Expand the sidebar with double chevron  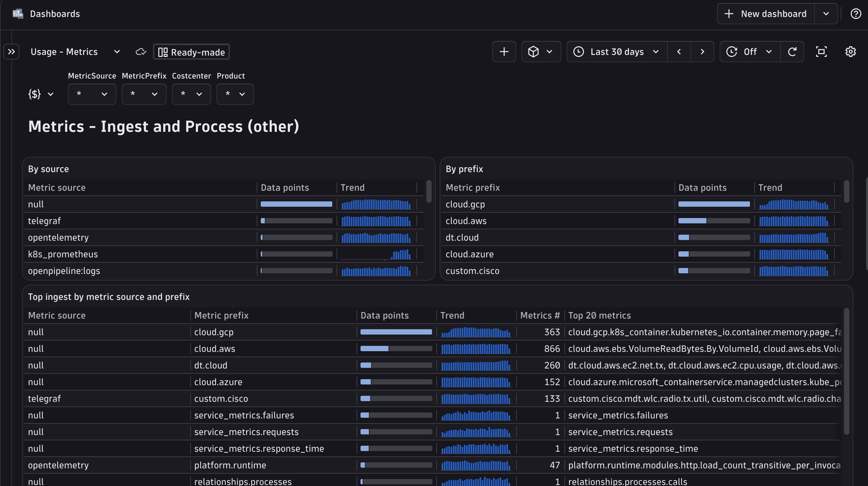coord(11,52)
